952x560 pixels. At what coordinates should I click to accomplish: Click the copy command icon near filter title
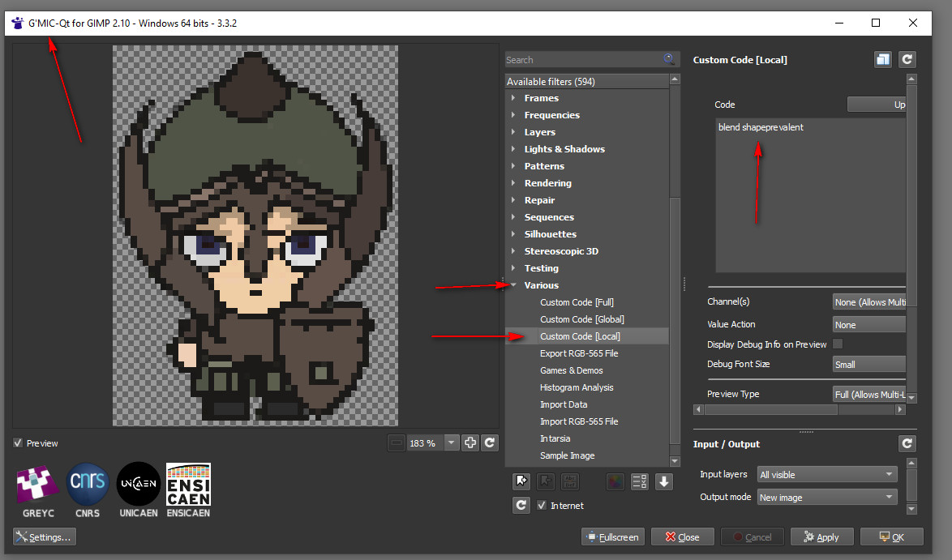click(882, 59)
